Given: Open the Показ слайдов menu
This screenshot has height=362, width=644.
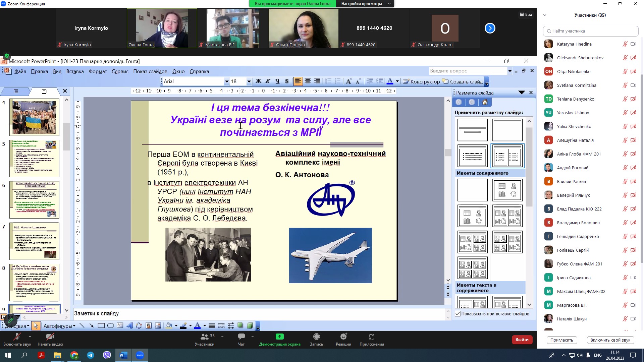Looking at the screenshot, I should point(150,71).
